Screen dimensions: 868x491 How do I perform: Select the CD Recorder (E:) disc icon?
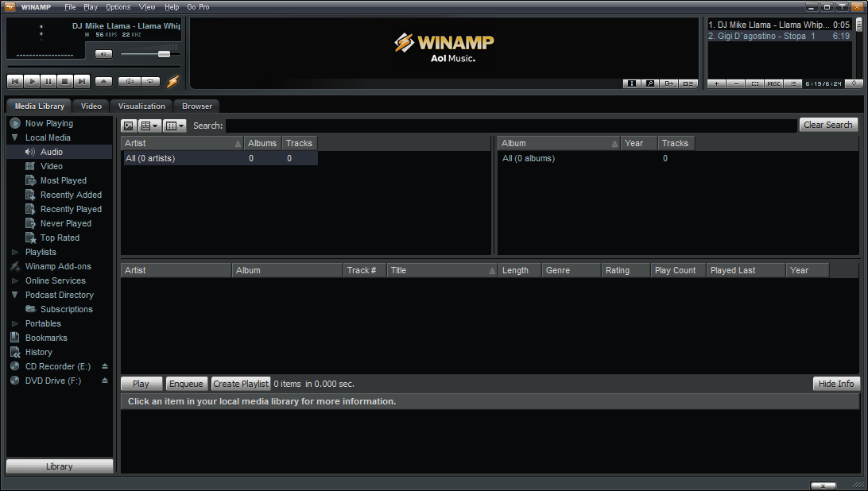click(x=15, y=366)
